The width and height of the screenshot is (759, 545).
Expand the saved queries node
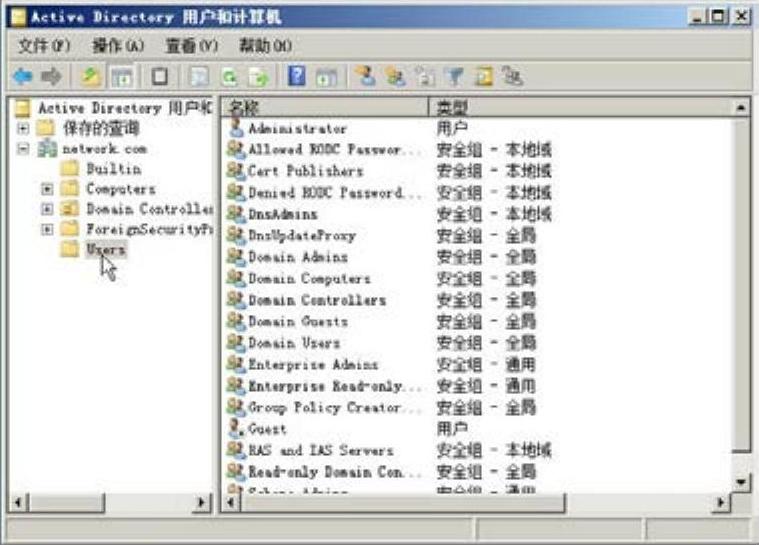click(23, 128)
